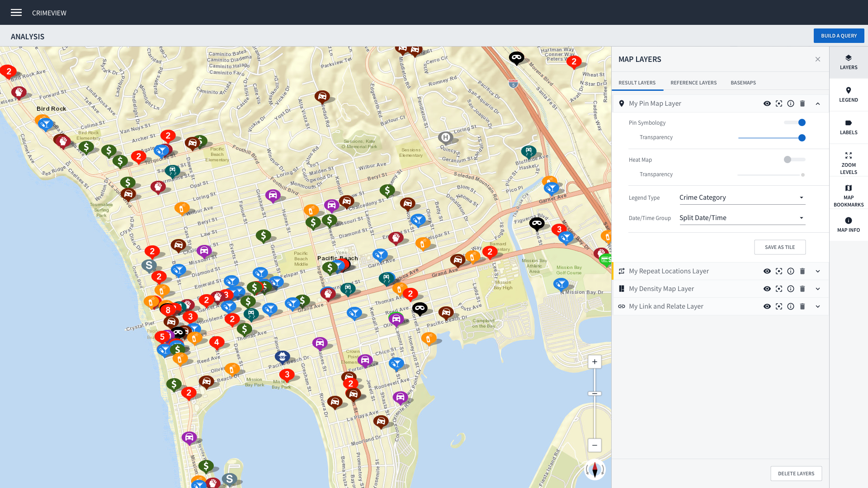The height and width of the screenshot is (488, 868).
Task: Open Map Info sidebar tool
Action: coord(848,225)
